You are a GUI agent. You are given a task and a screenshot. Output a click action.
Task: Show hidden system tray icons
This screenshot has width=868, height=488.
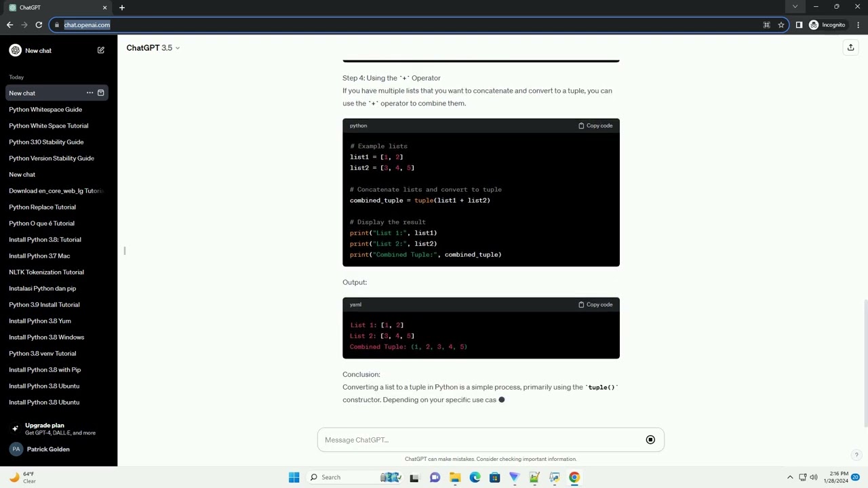point(790,477)
